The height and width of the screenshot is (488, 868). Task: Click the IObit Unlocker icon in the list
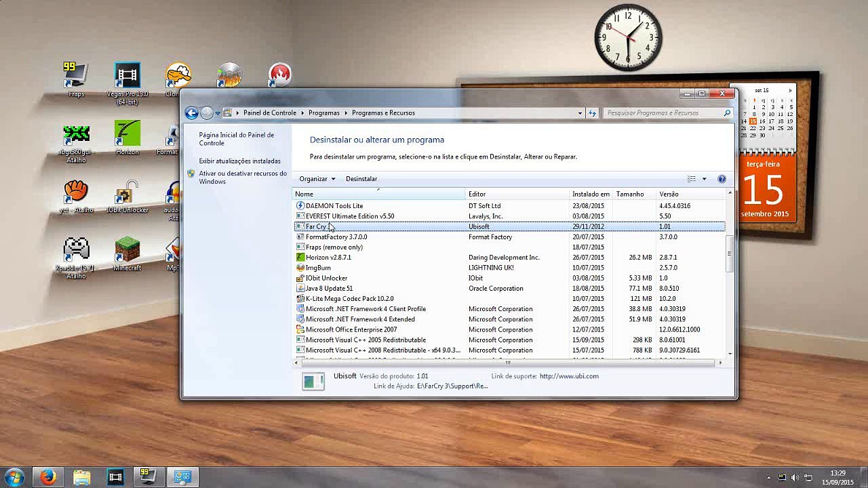point(300,278)
